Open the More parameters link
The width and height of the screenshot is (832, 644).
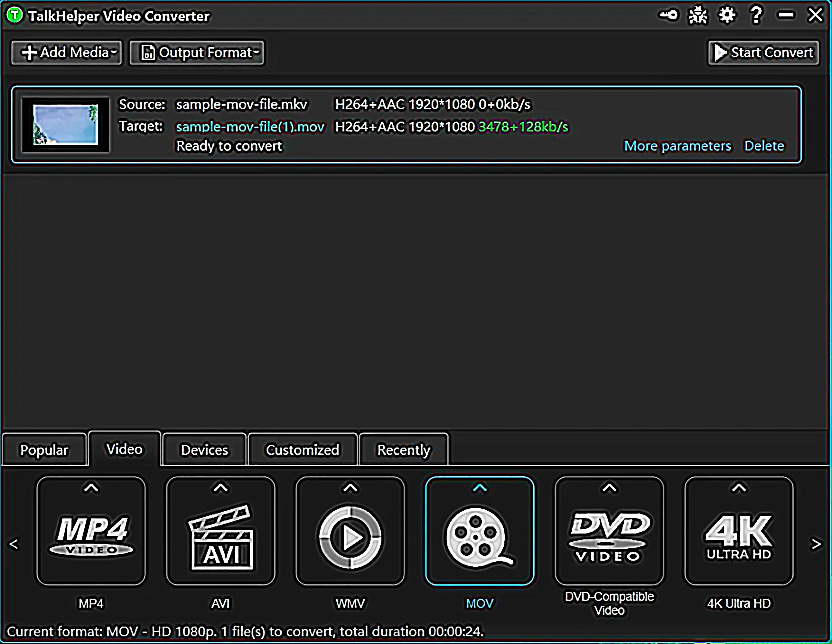point(677,146)
